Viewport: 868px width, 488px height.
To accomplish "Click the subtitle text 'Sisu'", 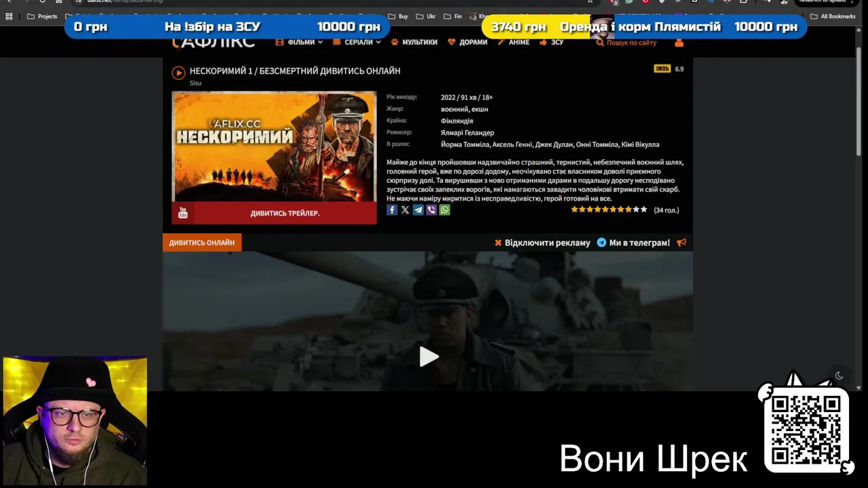I will 195,83.
